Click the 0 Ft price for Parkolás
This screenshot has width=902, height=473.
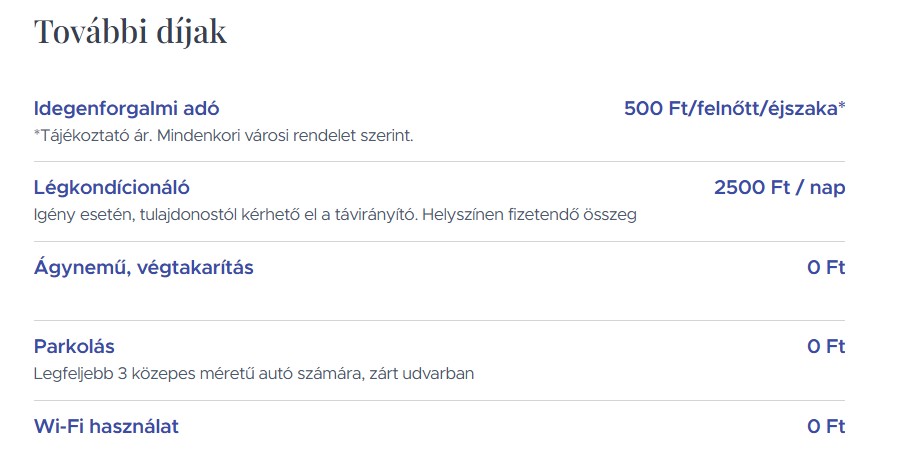coord(826,347)
